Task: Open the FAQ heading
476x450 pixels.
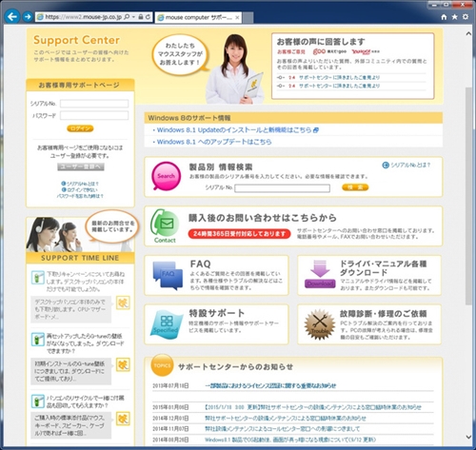Action: (x=200, y=264)
